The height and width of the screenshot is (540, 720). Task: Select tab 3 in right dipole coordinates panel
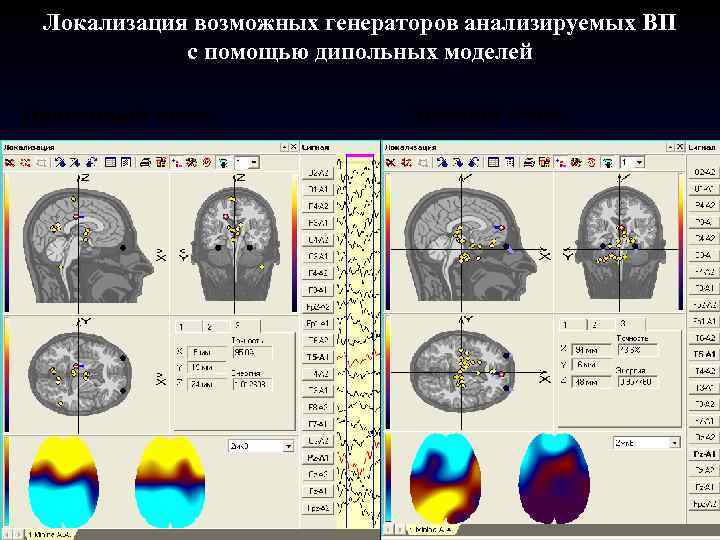(x=629, y=323)
